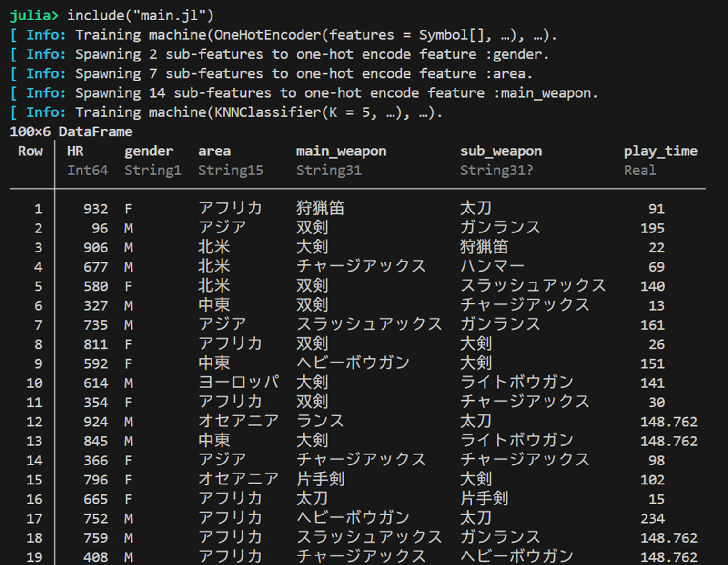
Task: Click the 'Real' type label
Action: [640, 171]
